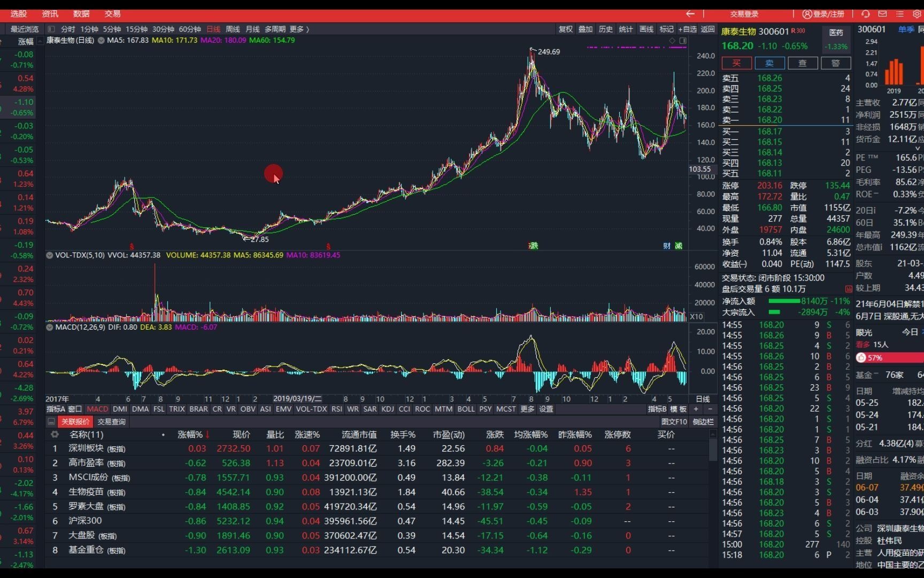Expand MACD(12,26,9) indicator dropdown
The image size is (924, 578).
coord(50,327)
